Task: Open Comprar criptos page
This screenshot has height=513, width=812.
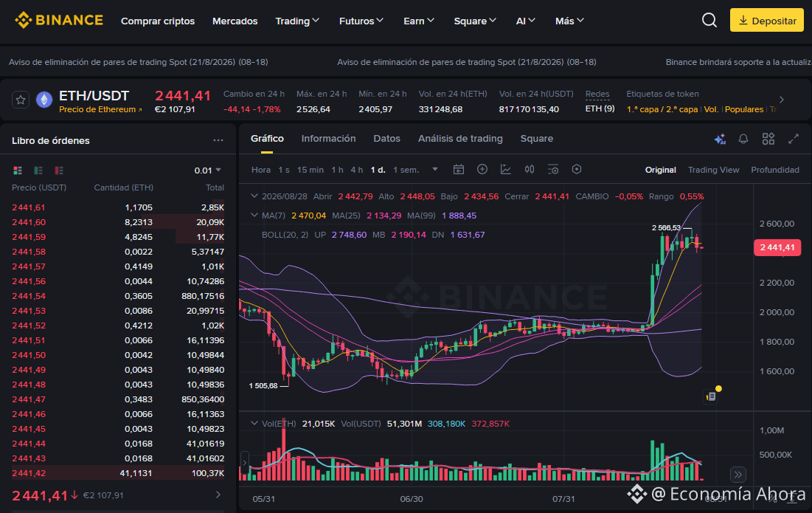Action: [x=158, y=21]
